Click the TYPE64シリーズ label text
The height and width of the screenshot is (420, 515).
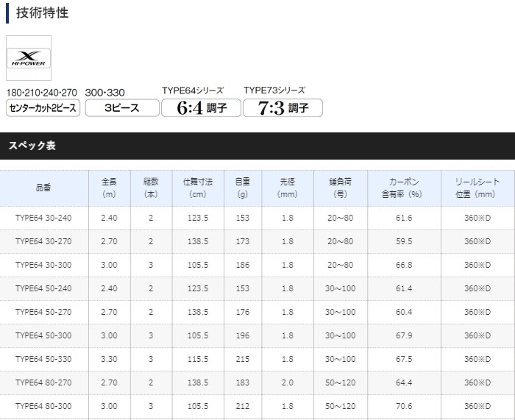pyautogui.click(x=193, y=90)
